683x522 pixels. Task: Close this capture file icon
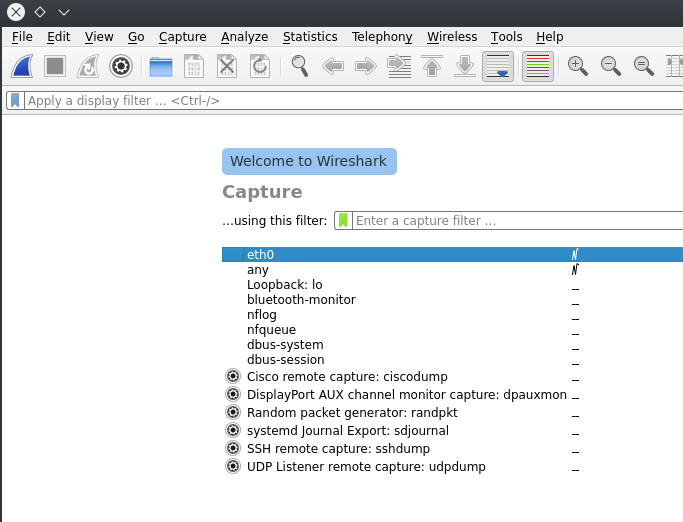(227, 66)
